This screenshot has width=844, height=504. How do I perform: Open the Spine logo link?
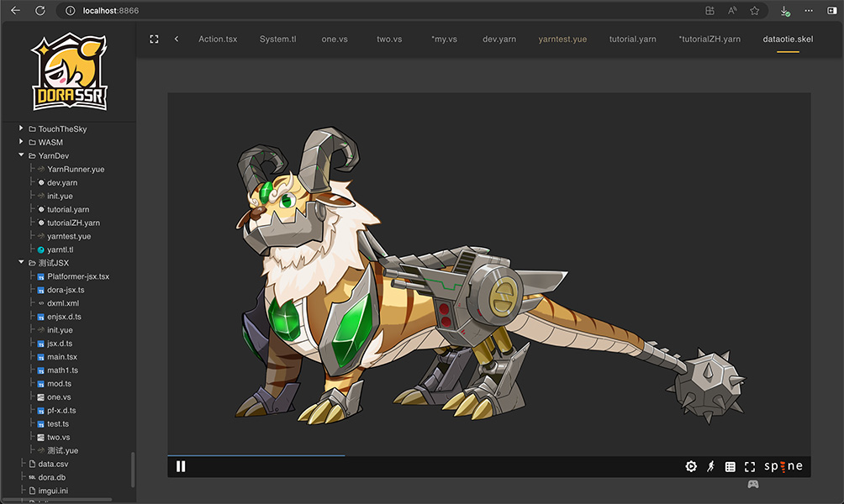pos(783,466)
